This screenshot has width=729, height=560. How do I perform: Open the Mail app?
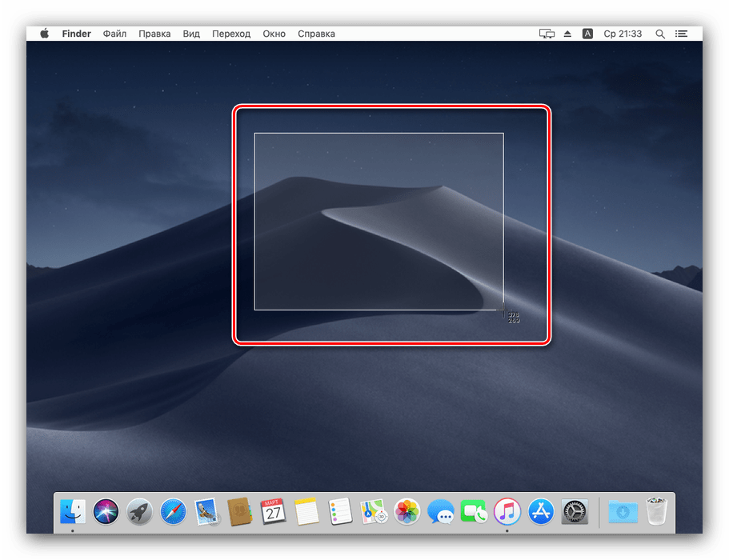pos(206,512)
